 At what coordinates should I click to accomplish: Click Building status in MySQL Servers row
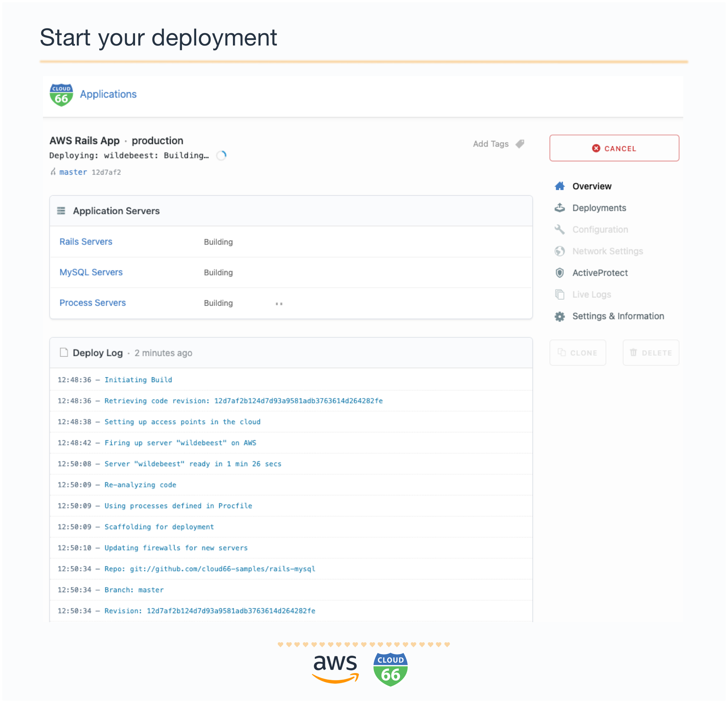click(218, 272)
